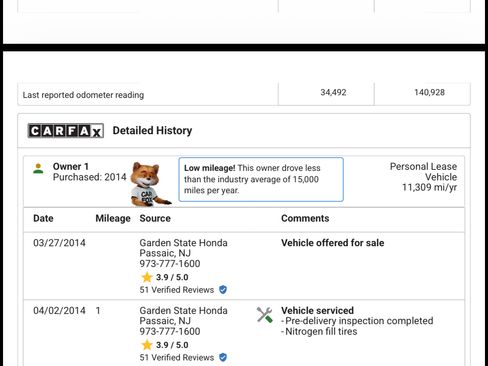Click the Car Fox mascot image
488x366 pixels.
150,184
